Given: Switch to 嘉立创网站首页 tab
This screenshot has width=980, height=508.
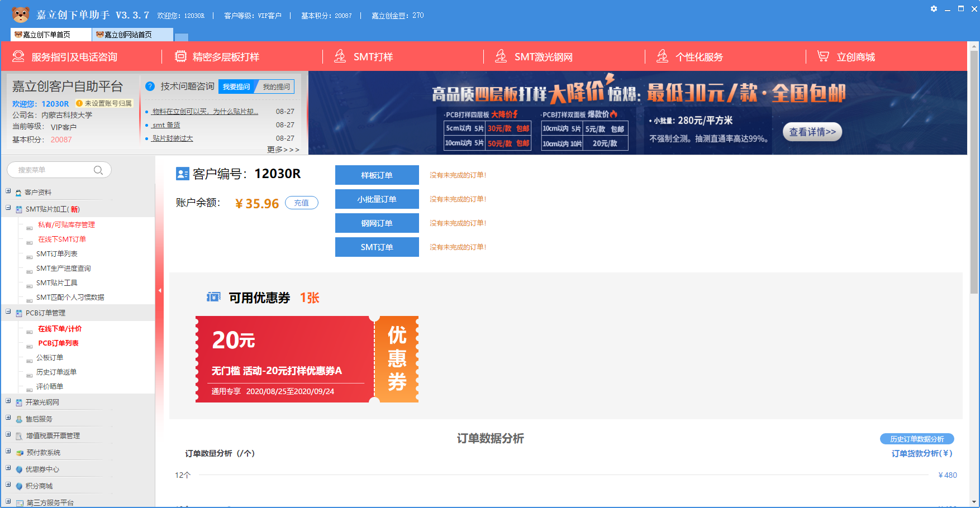Looking at the screenshot, I should click(132, 35).
